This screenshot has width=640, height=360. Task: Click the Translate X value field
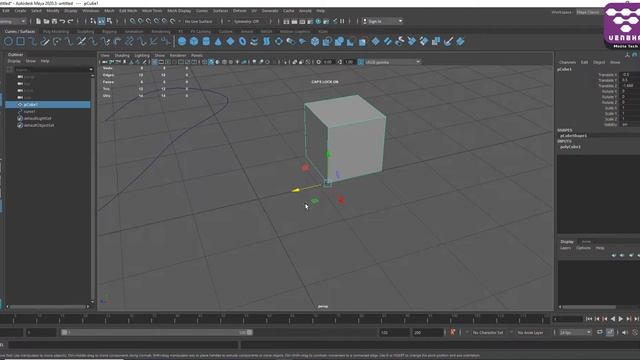[x=630, y=75]
